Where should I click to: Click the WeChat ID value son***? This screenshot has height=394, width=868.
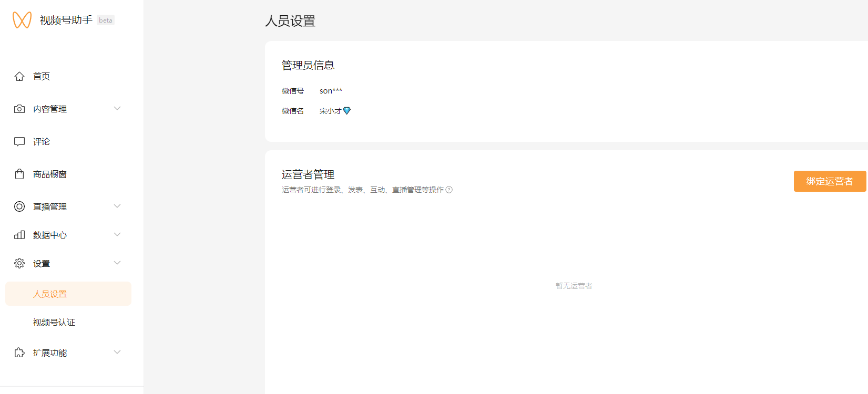tap(331, 91)
